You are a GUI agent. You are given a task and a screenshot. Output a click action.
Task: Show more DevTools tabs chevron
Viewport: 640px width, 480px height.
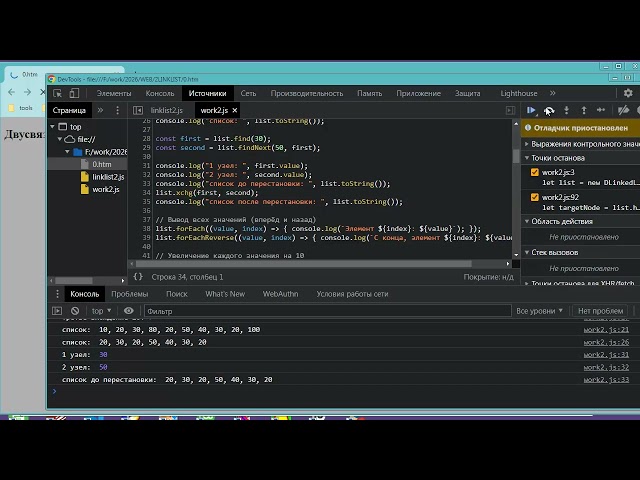pos(552,93)
